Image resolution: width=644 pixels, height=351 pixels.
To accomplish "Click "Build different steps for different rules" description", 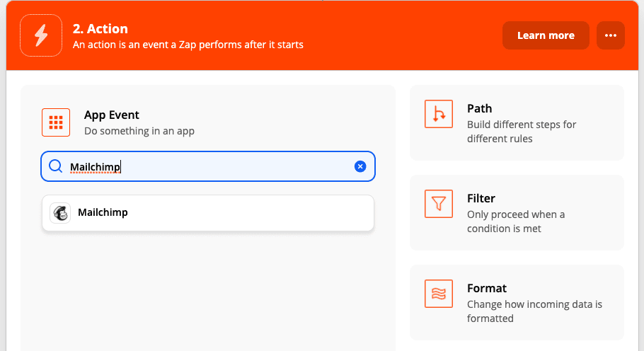I will pyautogui.click(x=522, y=132).
